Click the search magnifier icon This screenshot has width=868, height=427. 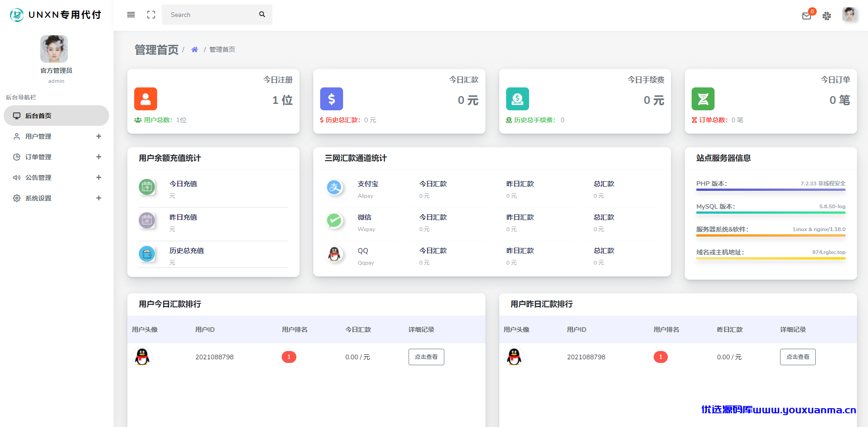point(262,14)
